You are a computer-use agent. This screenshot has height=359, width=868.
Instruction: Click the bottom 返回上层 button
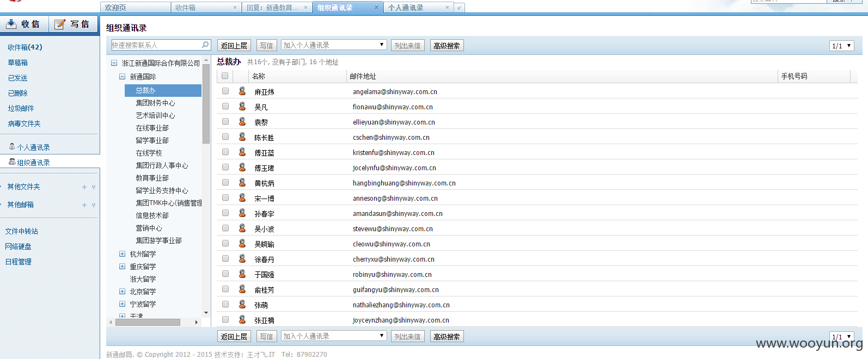234,337
